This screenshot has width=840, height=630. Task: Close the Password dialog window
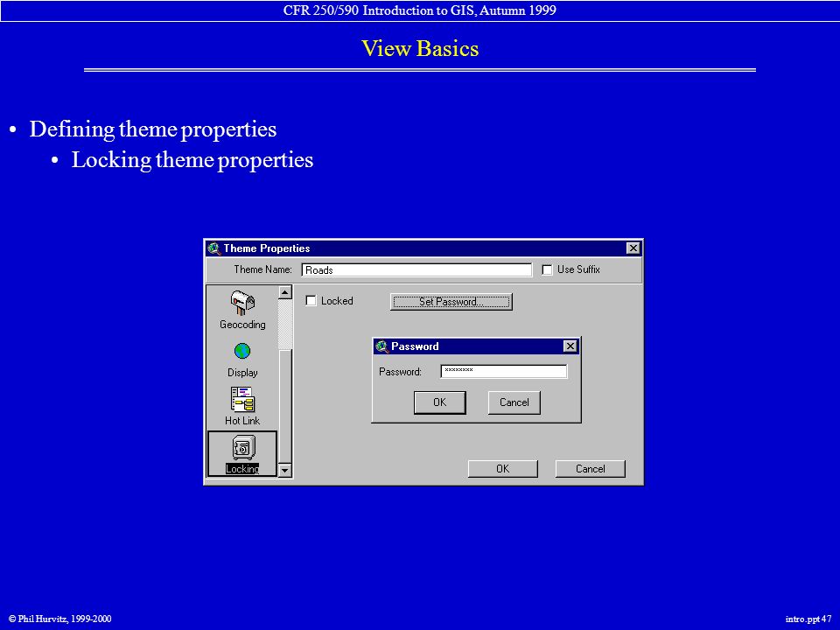(570, 346)
